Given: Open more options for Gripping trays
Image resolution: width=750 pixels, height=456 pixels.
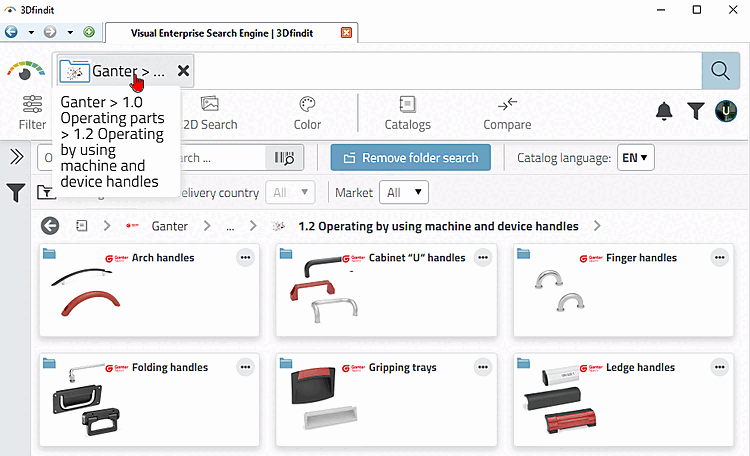Looking at the screenshot, I should (x=483, y=367).
